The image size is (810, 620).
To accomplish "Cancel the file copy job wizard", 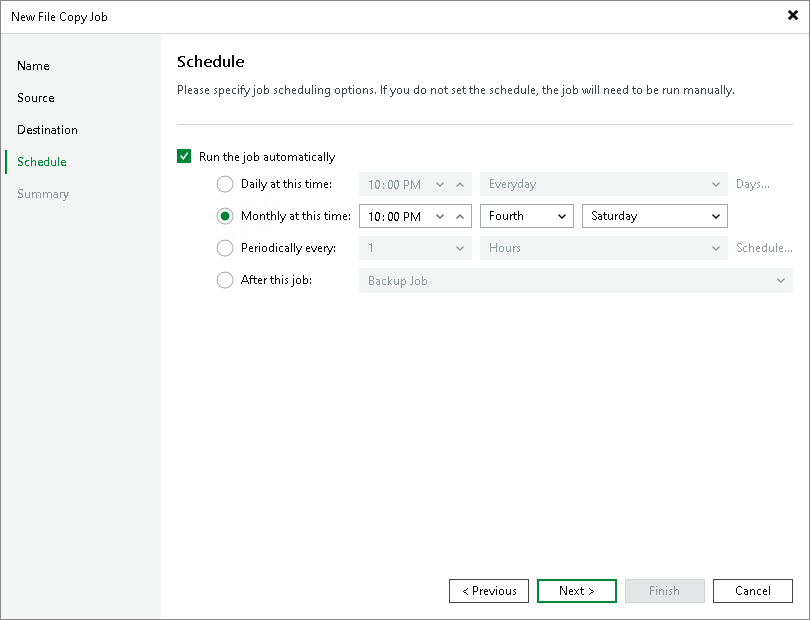I will point(753,591).
